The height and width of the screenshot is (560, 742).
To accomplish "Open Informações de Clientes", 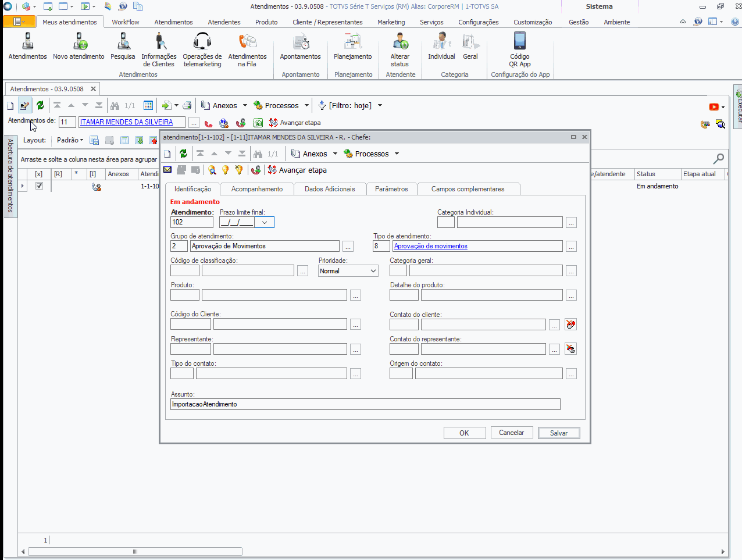I will (x=159, y=49).
